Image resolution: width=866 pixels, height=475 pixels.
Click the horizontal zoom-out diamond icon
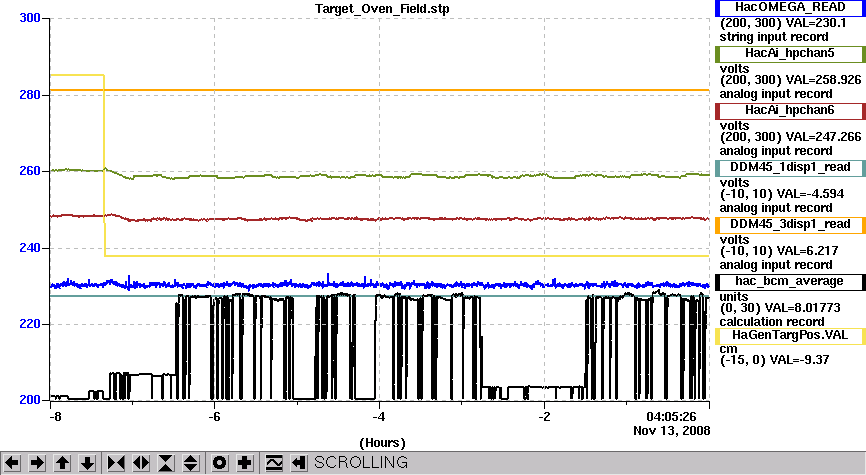[x=141, y=462]
